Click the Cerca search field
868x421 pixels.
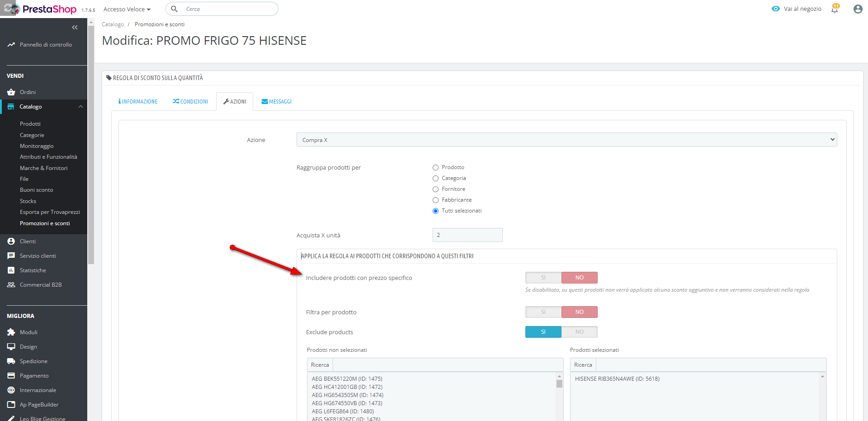tap(222, 9)
